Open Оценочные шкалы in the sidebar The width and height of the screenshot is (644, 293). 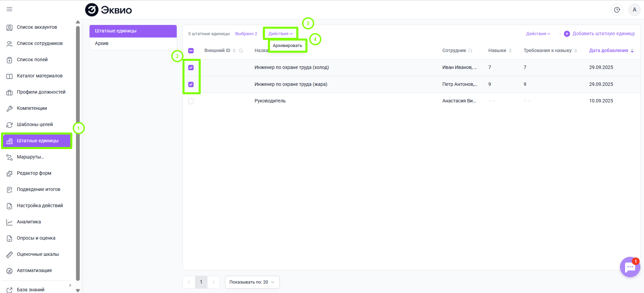point(38,254)
